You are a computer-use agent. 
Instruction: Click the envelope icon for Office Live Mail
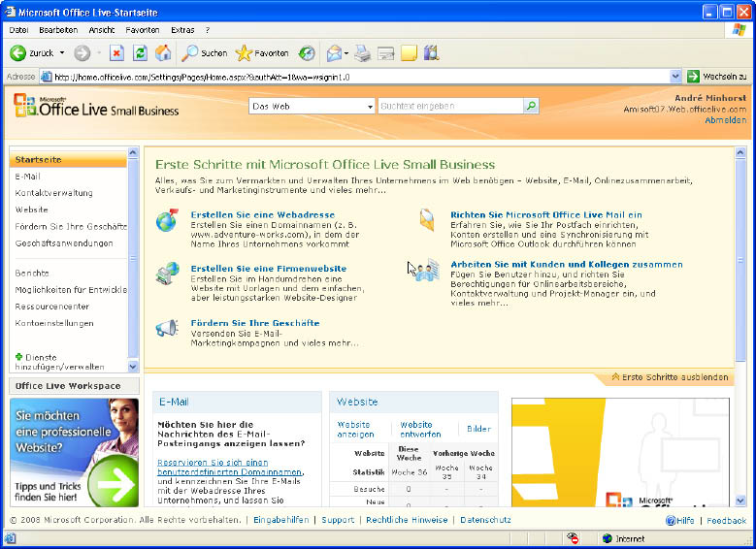(427, 220)
